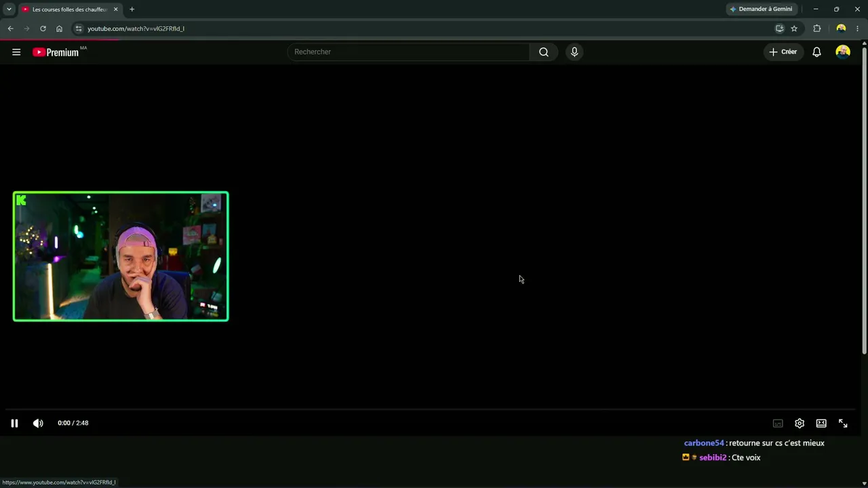Image resolution: width=868 pixels, height=488 pixels.
Task: Click the install app icon in address bar
Action: 779,28
